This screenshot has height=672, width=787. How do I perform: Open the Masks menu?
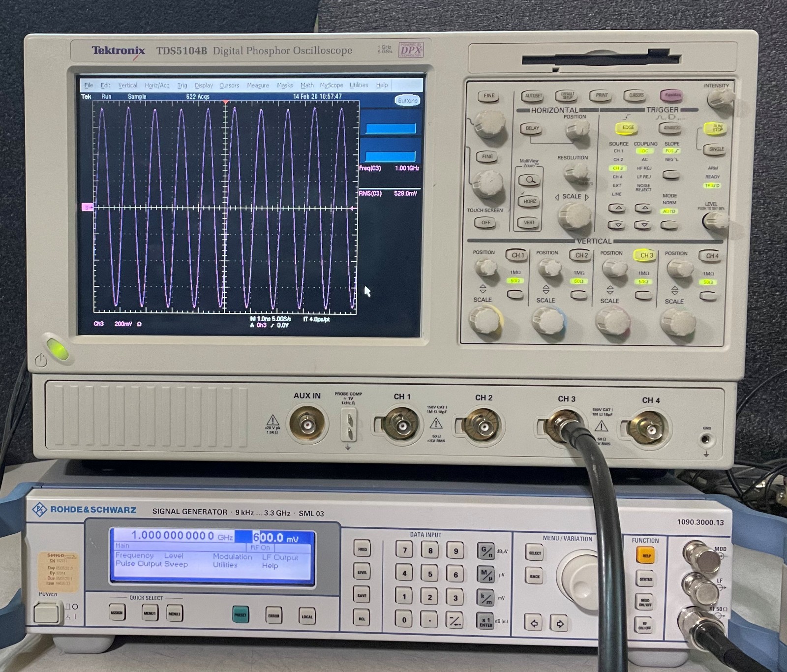(285, 85)
